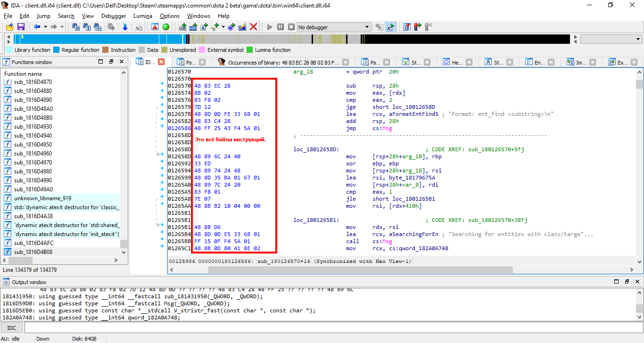
Task: Open the File menu
Action: click(8, 16)
